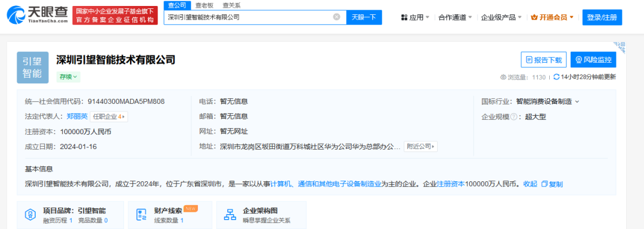Click the 成立日期 2024-01-16 value

79,147
